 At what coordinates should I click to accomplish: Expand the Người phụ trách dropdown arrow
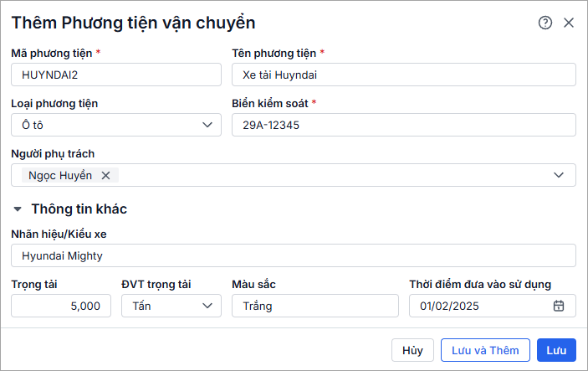[559, 175]
